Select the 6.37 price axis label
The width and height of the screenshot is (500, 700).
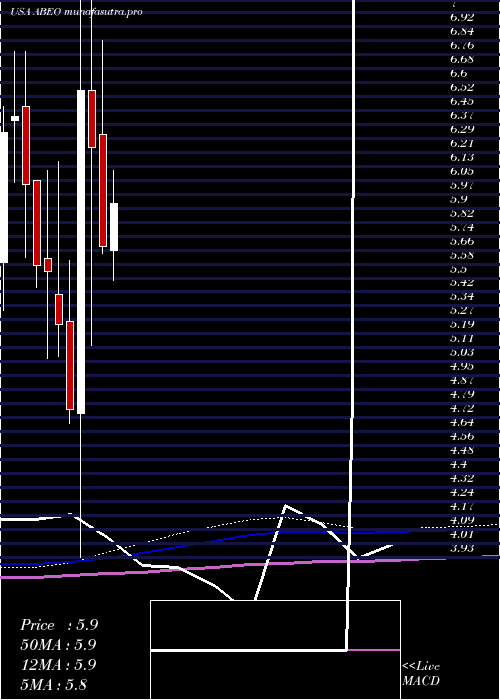point(462,116)
